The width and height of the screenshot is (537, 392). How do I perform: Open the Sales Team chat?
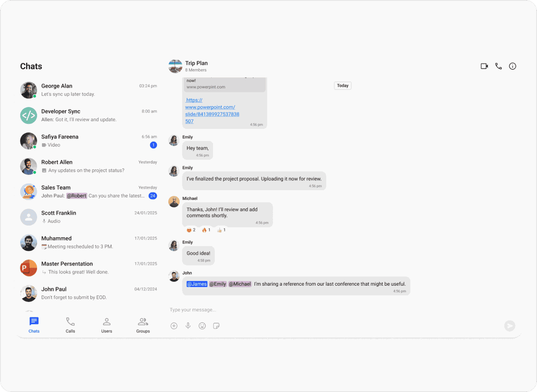click(x=89, y=192)
